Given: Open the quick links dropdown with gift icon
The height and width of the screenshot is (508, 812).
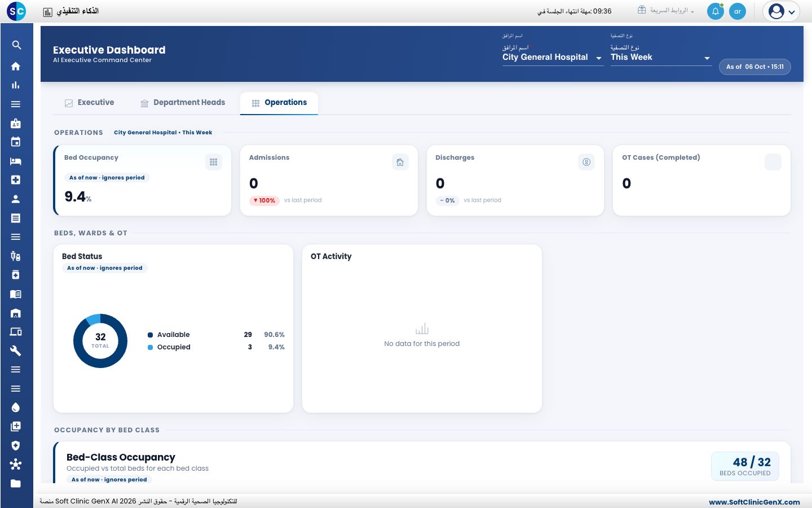Looking at the screenshot, I should point(666,11).
